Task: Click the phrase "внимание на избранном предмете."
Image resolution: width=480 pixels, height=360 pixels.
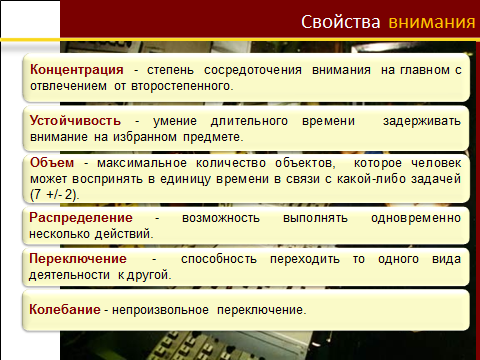Action: point(137,137)
